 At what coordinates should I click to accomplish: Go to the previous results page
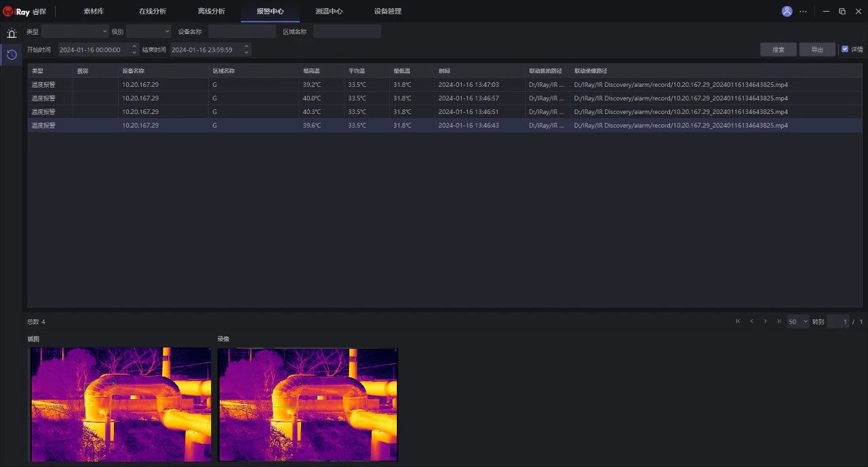(x=751, y=321)
